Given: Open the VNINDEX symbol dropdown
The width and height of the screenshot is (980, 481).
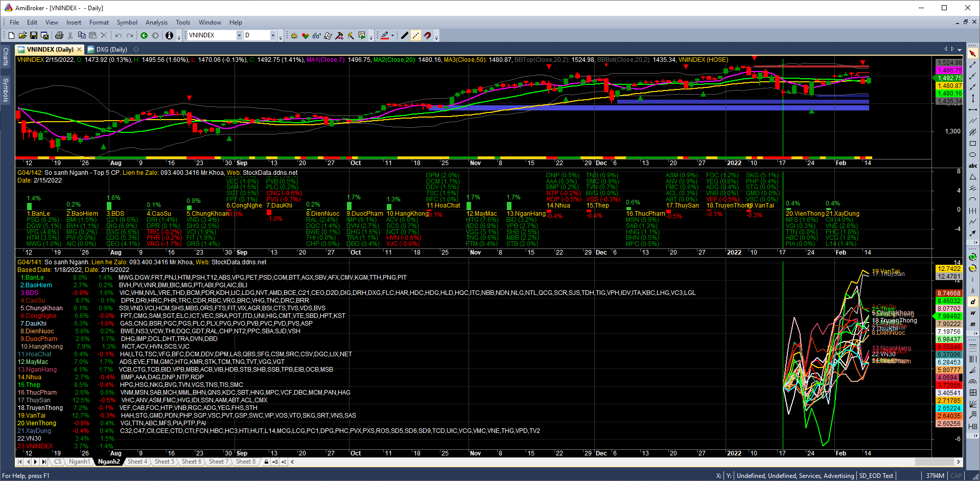Looking at the screenshot, I should pyautogui.click(x=239, y=35).
